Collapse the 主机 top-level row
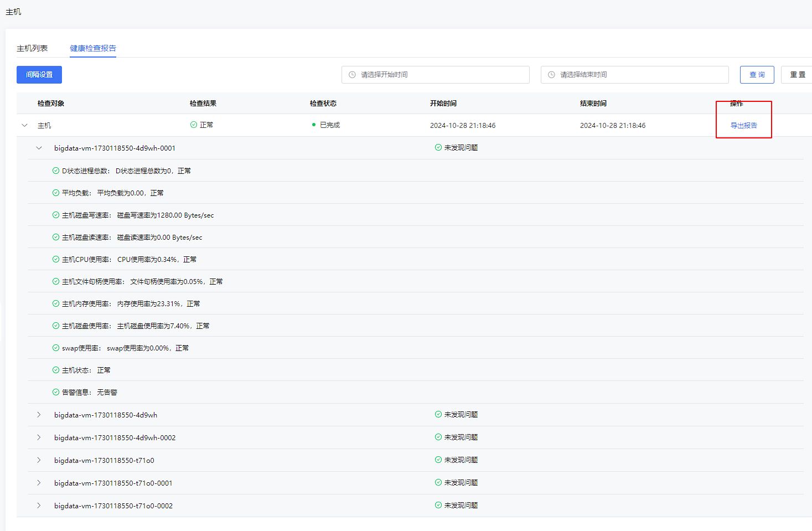The image size is (812, 531). tap(24, 125)
